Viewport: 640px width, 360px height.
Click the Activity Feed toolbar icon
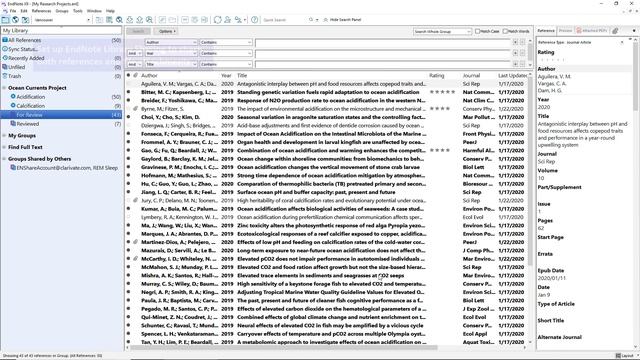coord(238,20)
